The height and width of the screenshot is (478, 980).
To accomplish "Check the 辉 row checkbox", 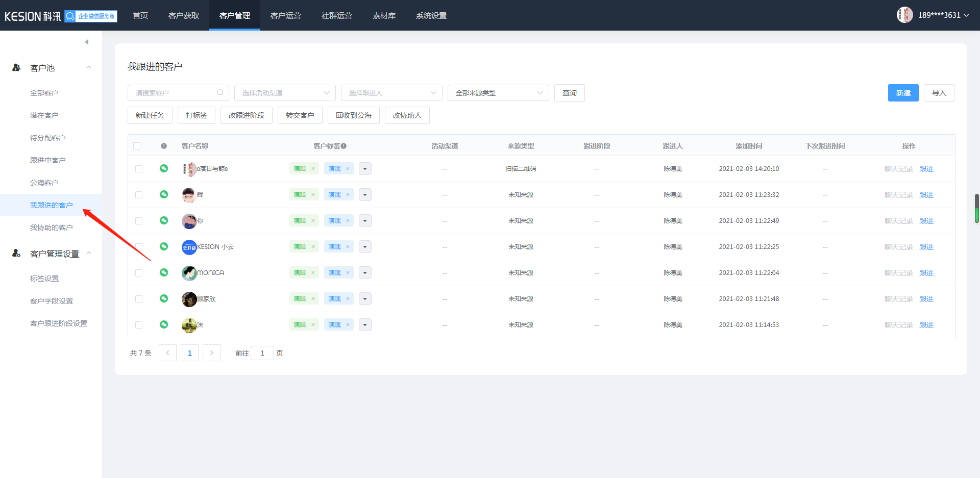I will [x=139, y=195].
